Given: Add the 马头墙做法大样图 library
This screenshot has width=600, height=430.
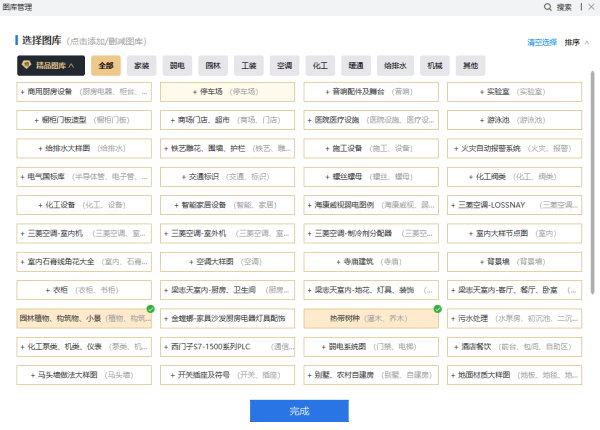Looking at the screenshot, I should coord(84,375).
